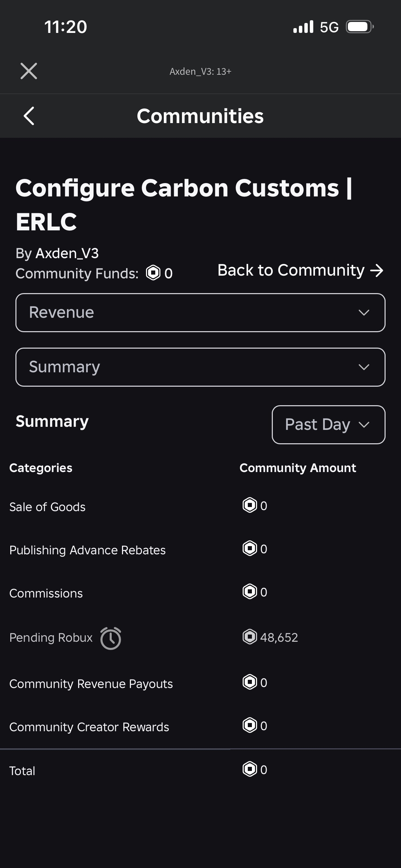The height and width of the screenshot is (868, 401).
Task: Go back using the left chevron arrow
Action: (29, 116)
